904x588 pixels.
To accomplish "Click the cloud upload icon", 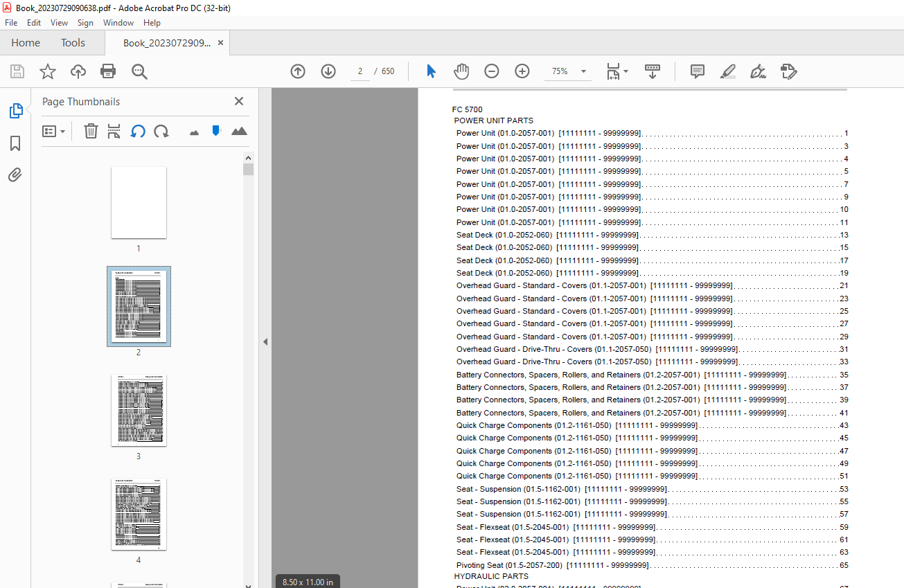I will (x=78, y=71).
